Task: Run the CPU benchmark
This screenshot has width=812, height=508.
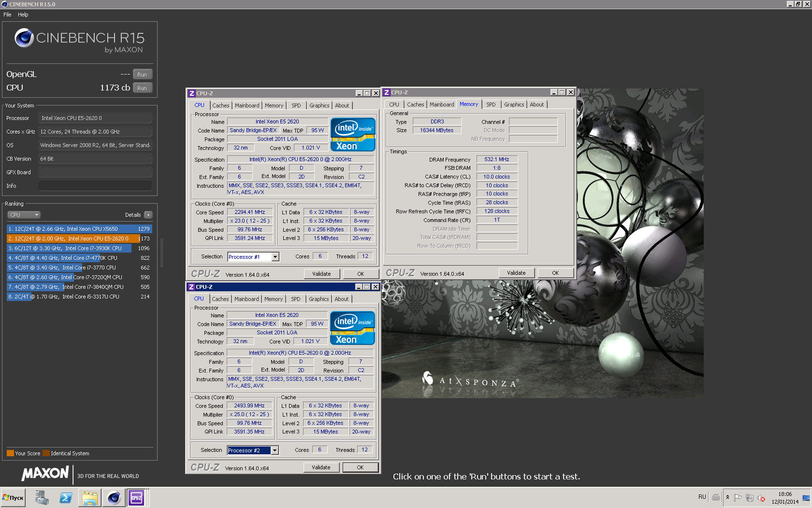Action: pyautogui.click(x=142, y=88)
